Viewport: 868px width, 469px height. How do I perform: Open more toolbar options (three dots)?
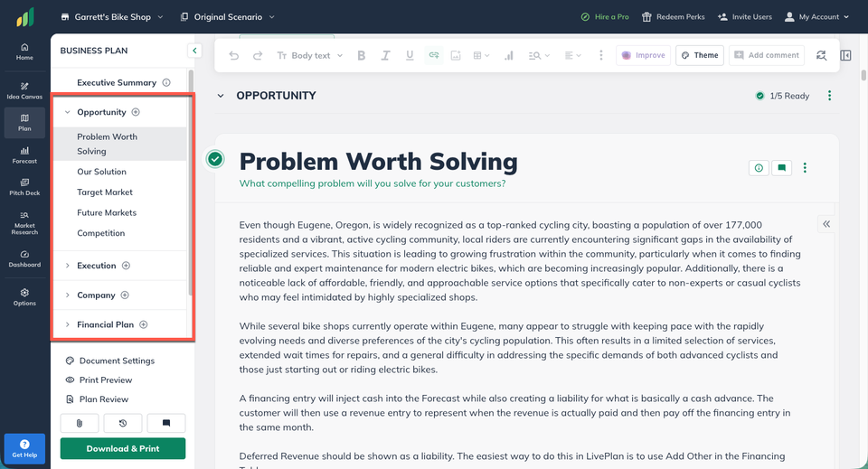(x=601, y=55)
